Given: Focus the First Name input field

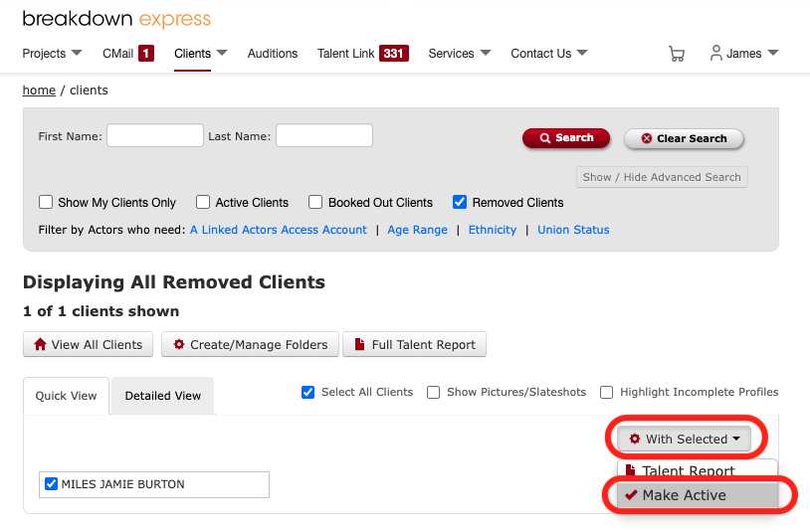Looking at the screenshot, I should [155, 135].
